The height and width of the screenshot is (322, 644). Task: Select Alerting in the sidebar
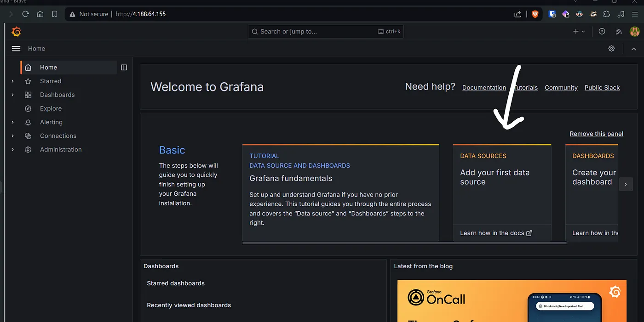click(51, 122)
